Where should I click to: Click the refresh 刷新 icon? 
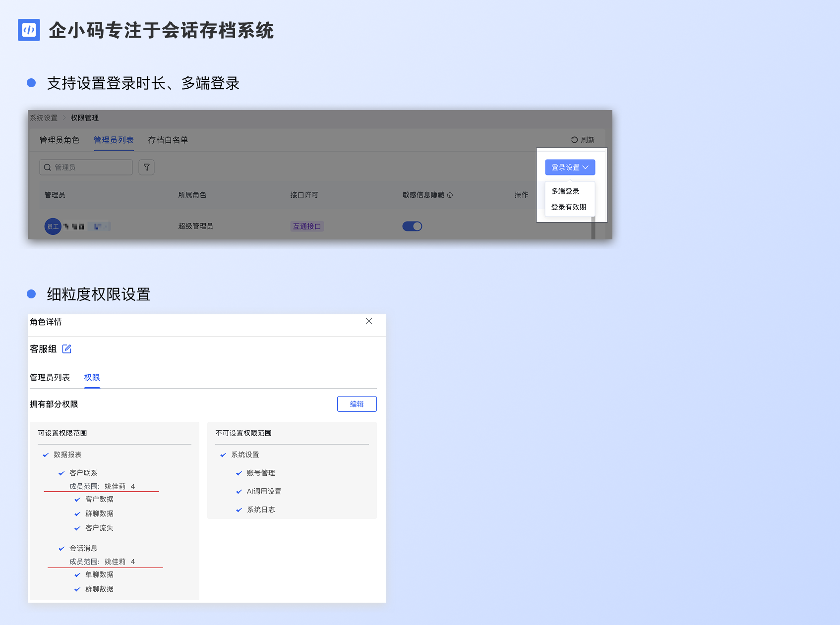[x=574, y=140]
